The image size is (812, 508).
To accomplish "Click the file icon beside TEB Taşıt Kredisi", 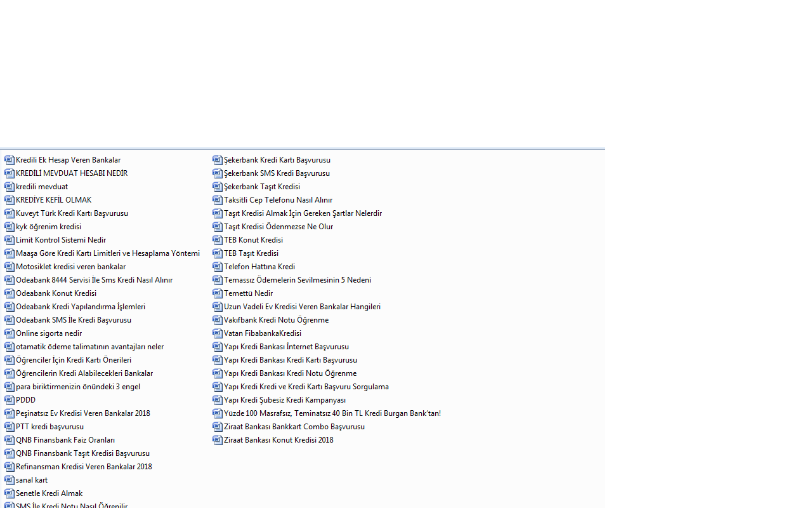I will pyautogui.click(x=218, y=253).
